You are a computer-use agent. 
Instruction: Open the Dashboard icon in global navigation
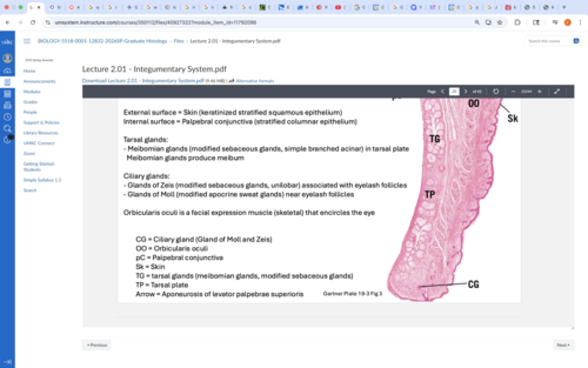point(7,71)
